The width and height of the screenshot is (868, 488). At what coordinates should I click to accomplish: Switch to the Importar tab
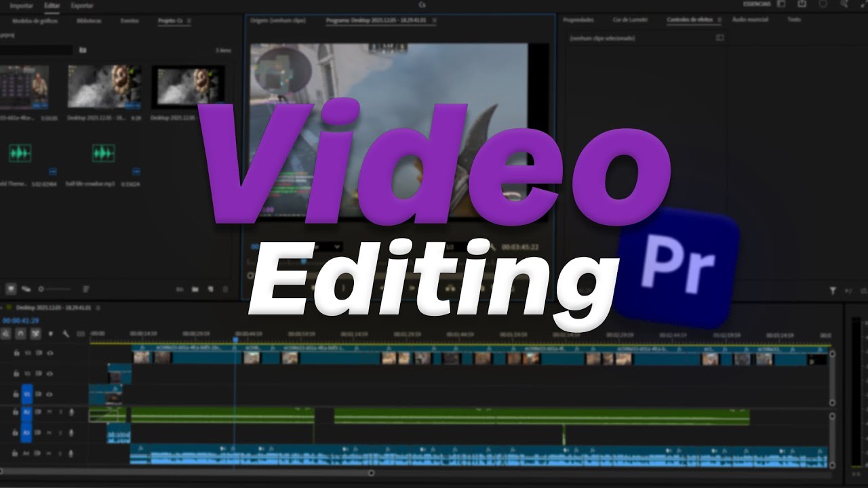[21, 5]
